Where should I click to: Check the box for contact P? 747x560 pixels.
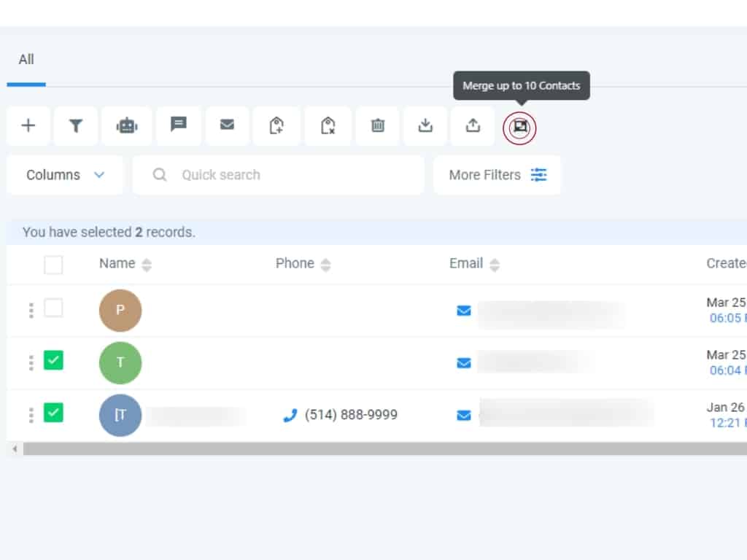[53, 308]
